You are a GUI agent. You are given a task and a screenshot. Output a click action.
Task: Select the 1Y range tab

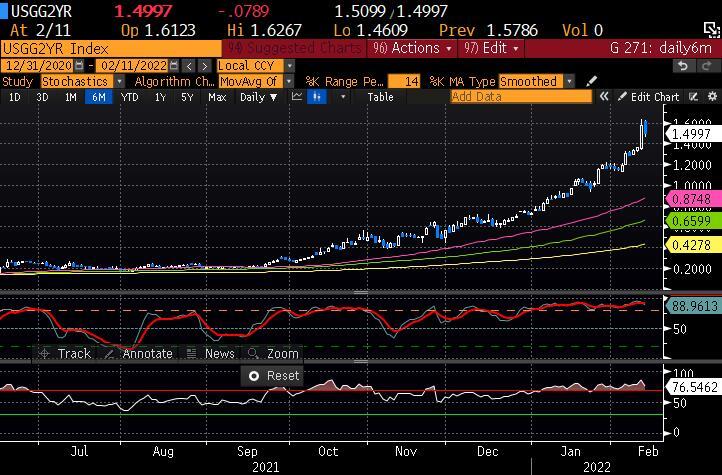click(160, 97)
